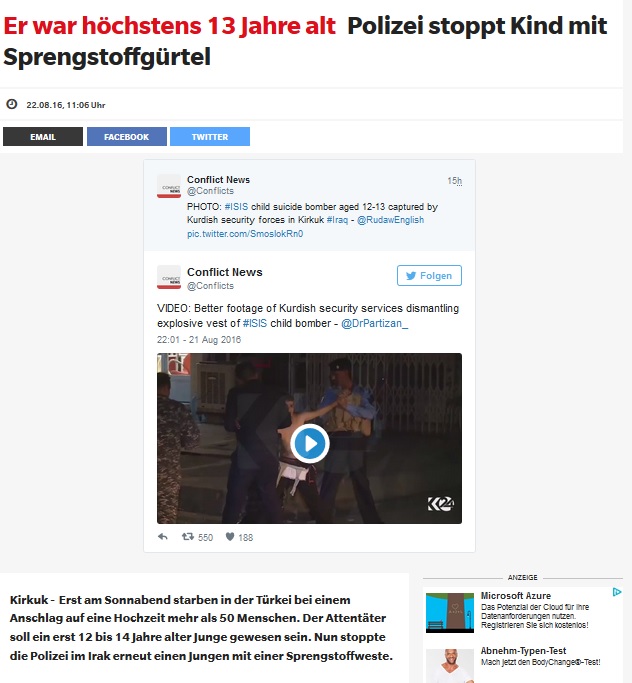This screenshot has height=683, width=632.
Task: Click the Conflict News avatar in the video tweet
Action: point(169,277)
